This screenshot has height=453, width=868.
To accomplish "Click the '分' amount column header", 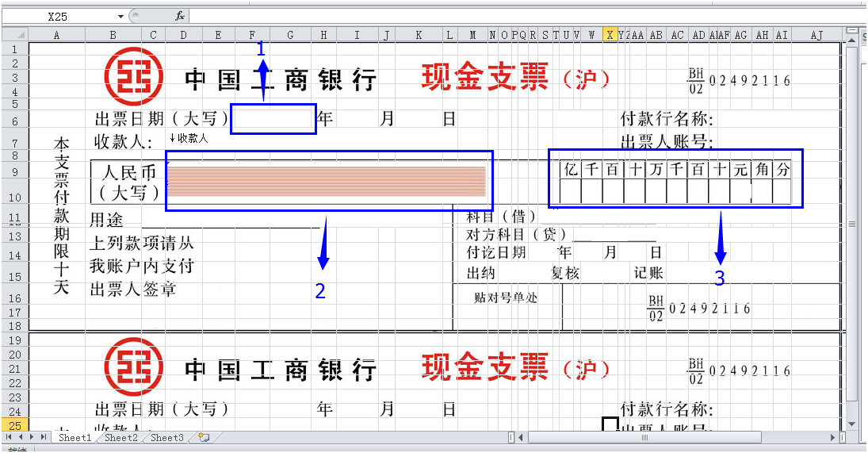I will 782,170.
